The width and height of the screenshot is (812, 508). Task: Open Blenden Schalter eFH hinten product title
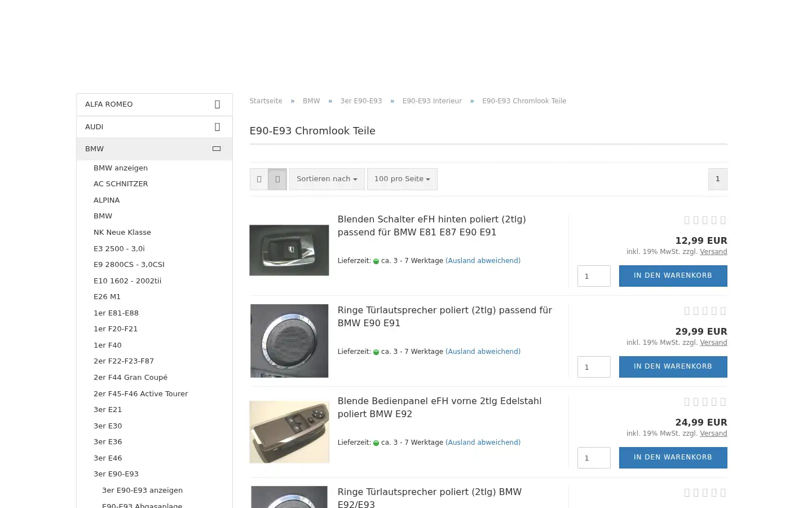click(x=431, y=226)
